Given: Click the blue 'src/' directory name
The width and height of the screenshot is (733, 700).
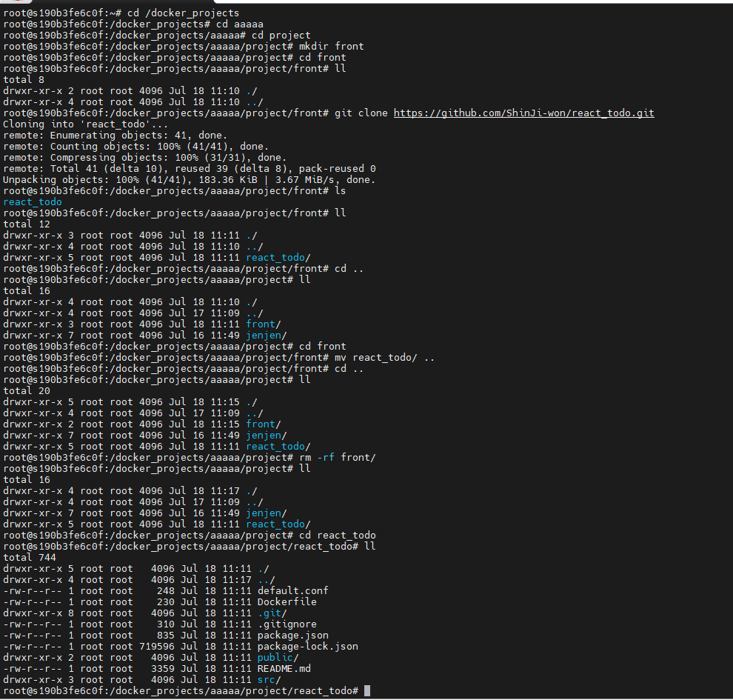Looking at the screenshot, I should 269,680.
